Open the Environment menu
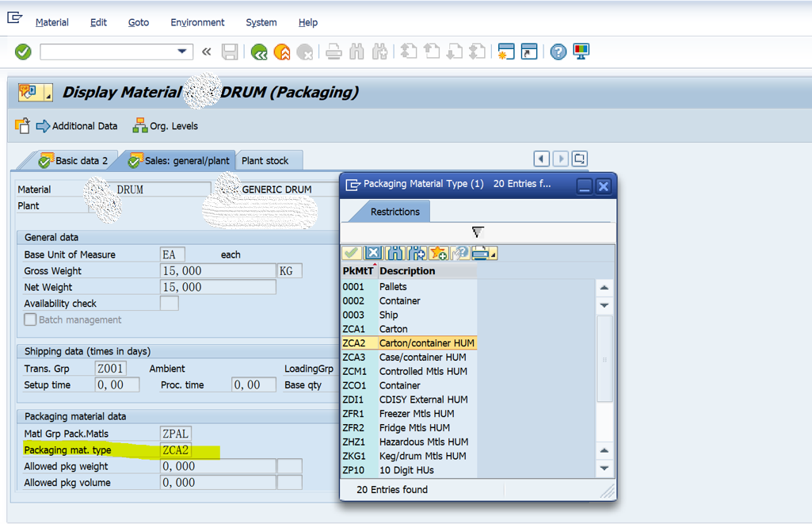Viewport: 812px width, 524px height. [197, 22]
